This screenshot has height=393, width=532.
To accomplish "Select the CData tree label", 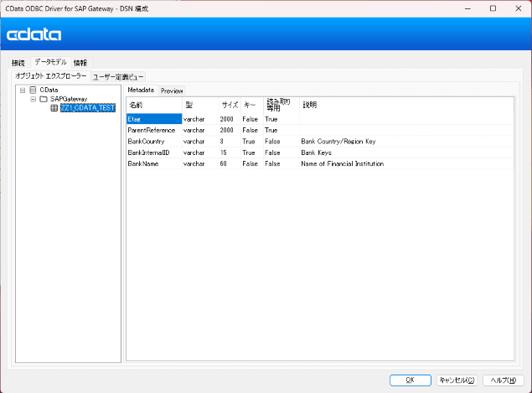I will tap(49, 90).
